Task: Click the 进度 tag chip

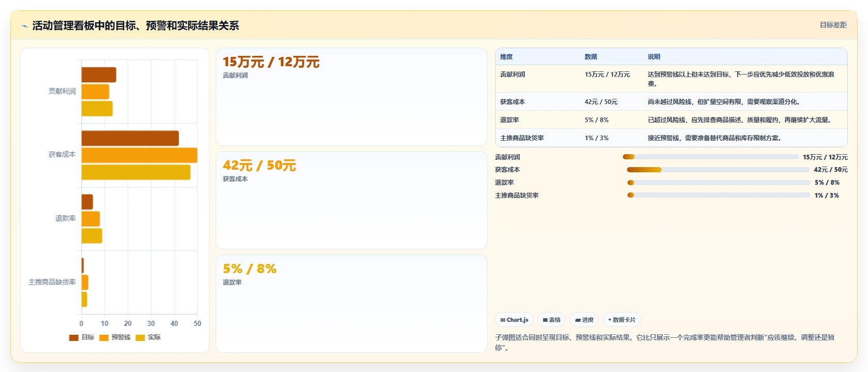Action: click(x=584, y=320)
